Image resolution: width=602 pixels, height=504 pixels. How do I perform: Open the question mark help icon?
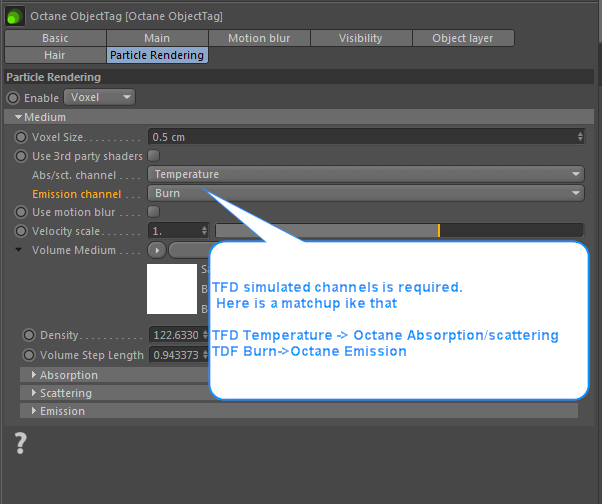(x=20, y=443)
